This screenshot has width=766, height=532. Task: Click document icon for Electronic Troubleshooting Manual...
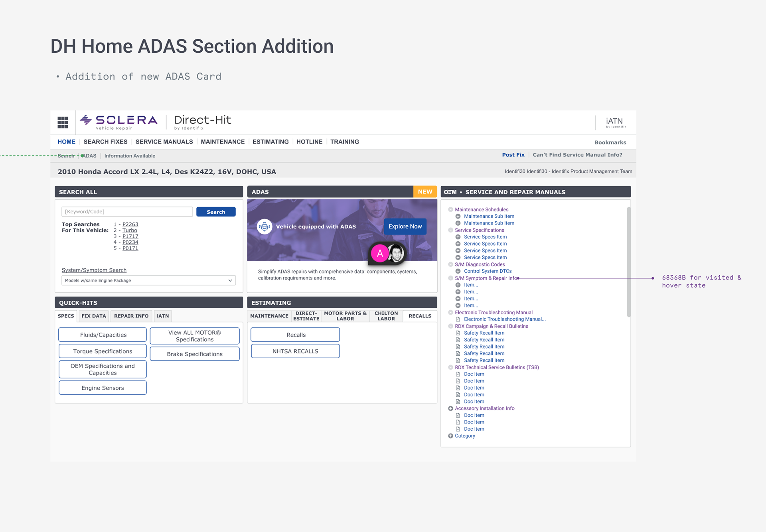[458, 319]
